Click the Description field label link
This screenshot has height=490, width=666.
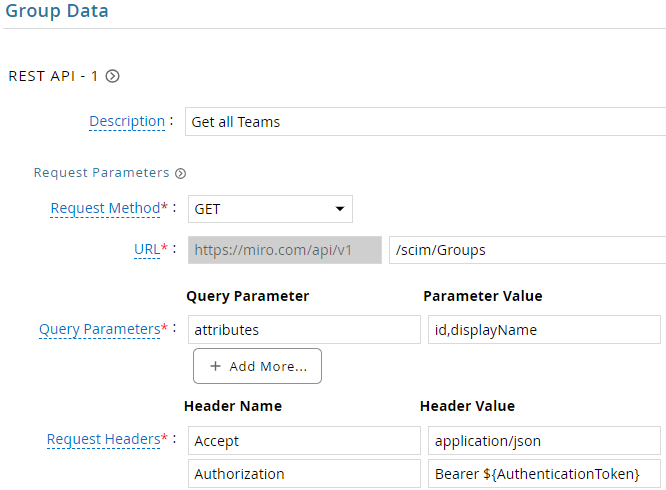point(127,121)
